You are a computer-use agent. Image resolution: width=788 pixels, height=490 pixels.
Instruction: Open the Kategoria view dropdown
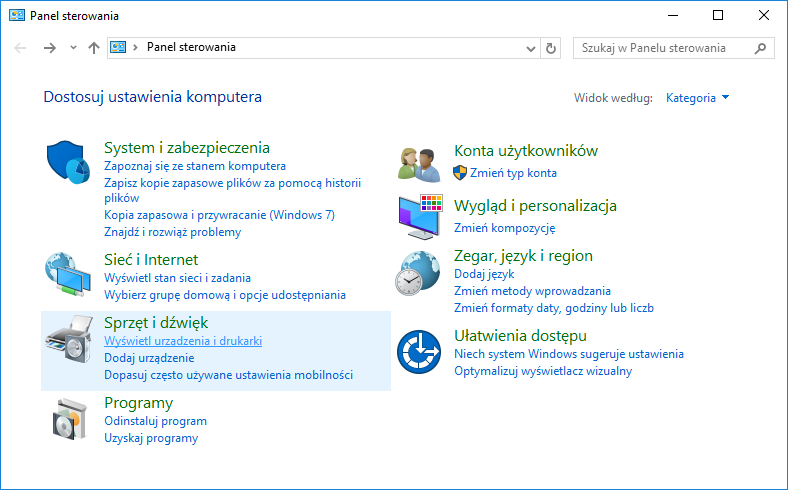tap(697, 98)
